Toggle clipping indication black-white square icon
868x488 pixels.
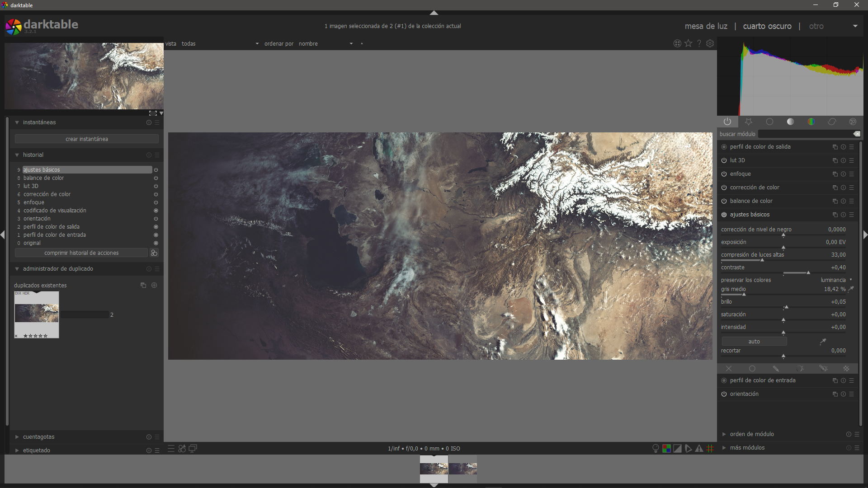[677, 448]
